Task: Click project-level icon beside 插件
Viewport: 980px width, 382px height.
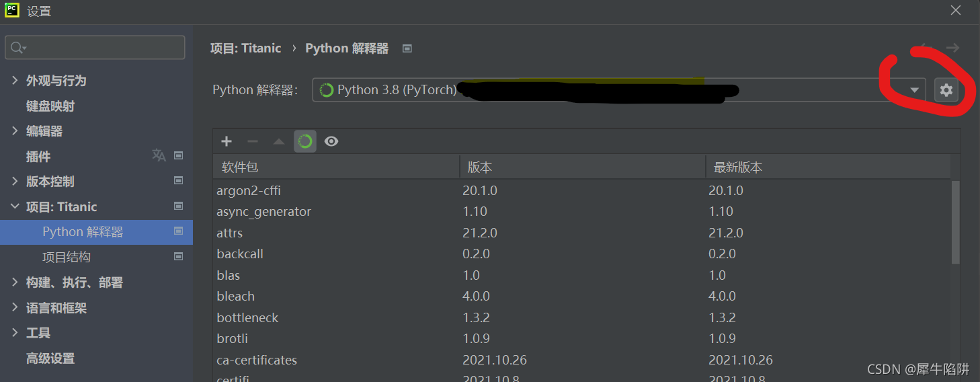Action: click(x=179, y=155)
